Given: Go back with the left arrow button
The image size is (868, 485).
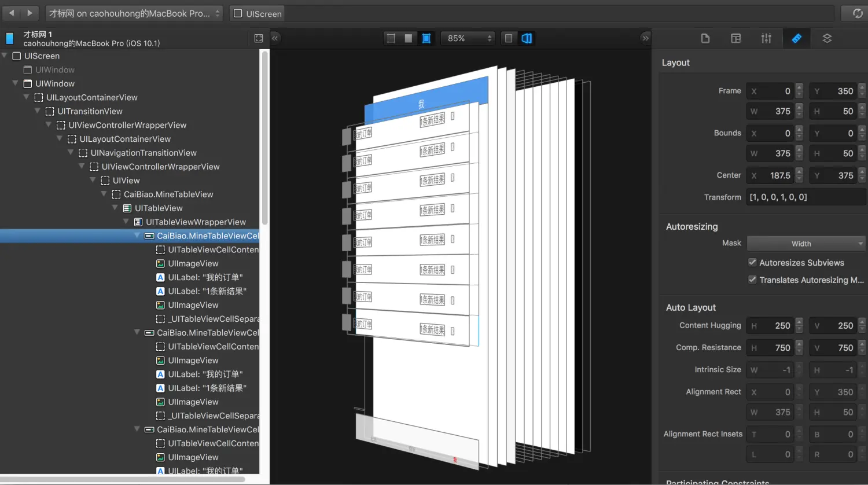Looking at the screenshot, I should point(12,13).
